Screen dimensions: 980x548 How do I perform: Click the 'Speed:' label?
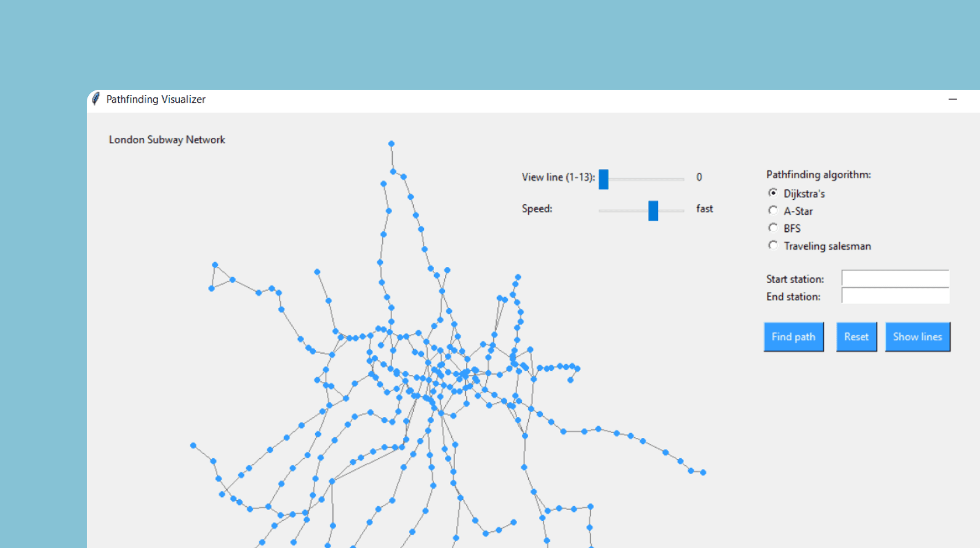pyautogui.click(x=537, y=208)
